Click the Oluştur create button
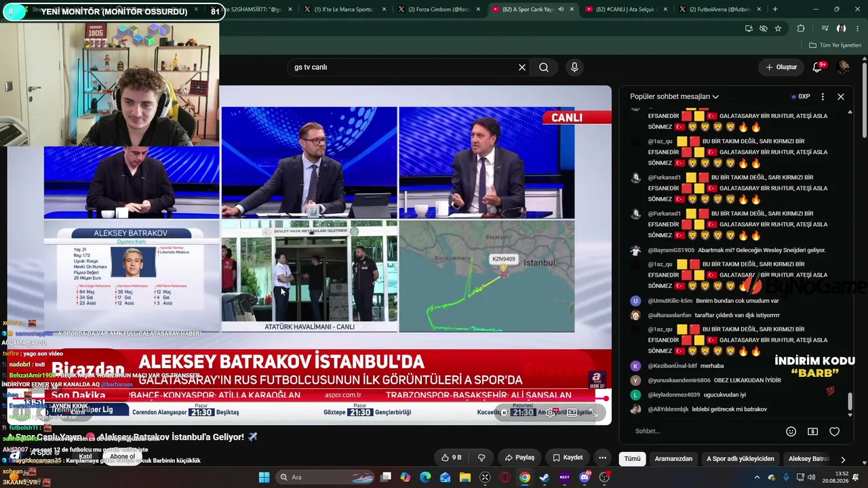The height and width of the screenshot is (488, 868). (781, 67)
